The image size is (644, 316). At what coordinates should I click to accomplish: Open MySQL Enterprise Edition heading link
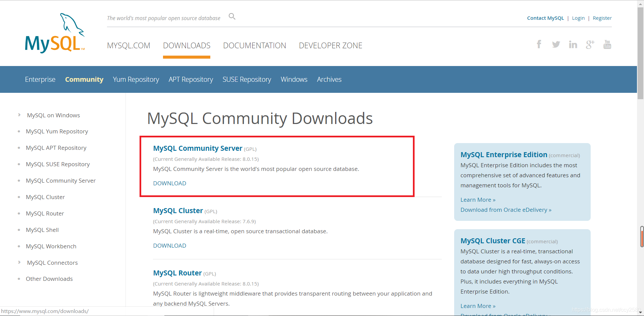(504, 155)
